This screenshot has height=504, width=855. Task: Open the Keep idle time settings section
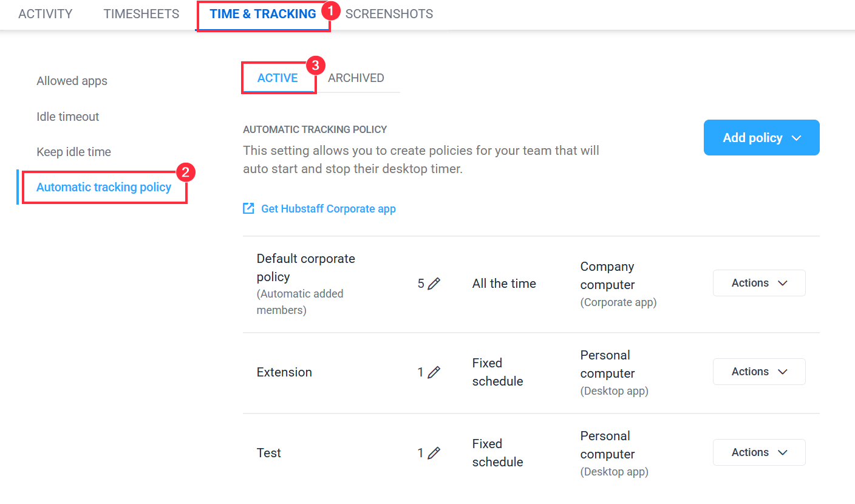click(73, 151)
